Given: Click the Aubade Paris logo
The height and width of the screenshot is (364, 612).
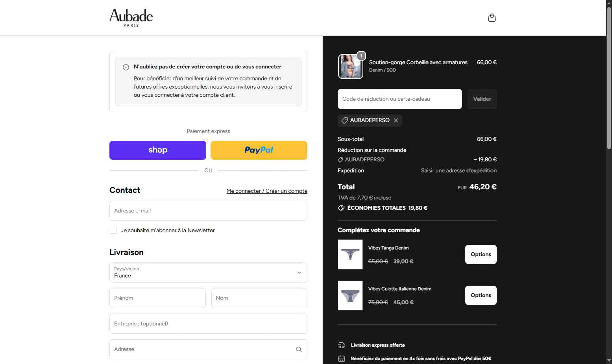Looking at the screenshot, I should pos(131,18).
